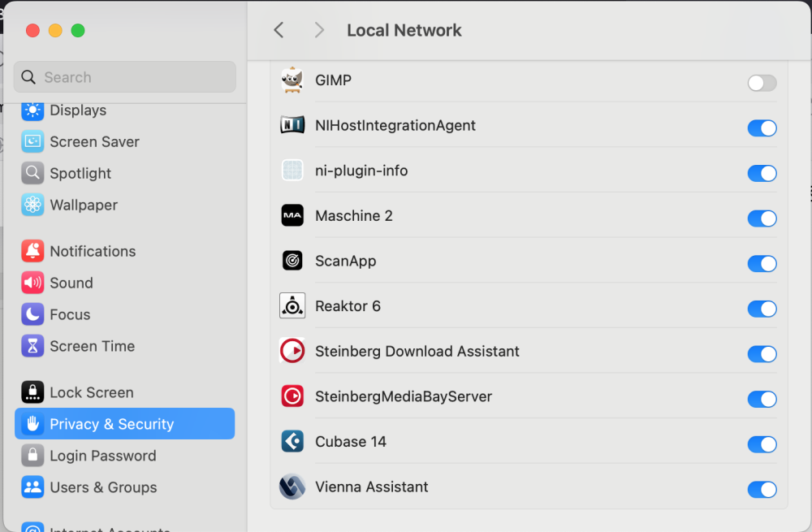Turn off SteinbergMediaBayServer toggle

point(762,399)
